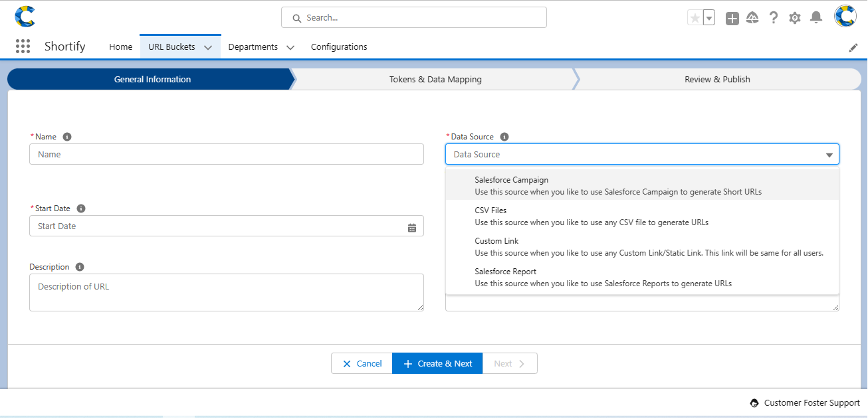Go to the Home tab
The image size is (868, 419).
pyautogui.click(x=120, y=46)
